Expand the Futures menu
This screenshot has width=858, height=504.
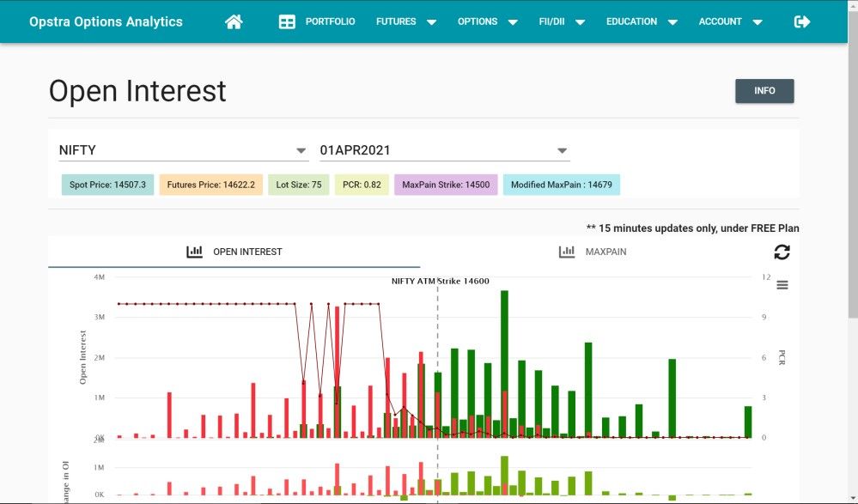pos(405,21)
